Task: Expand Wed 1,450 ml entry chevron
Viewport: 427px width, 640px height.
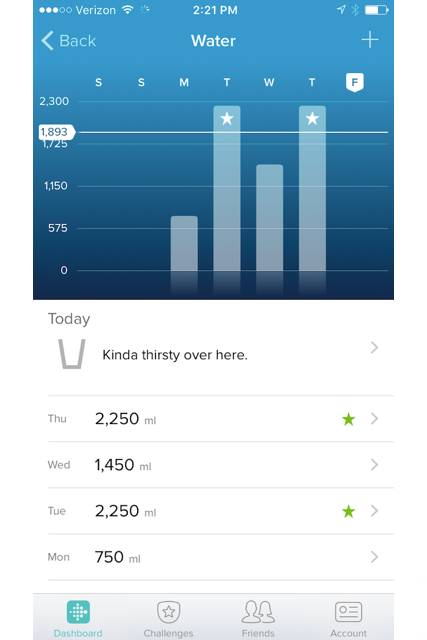Action: click(374, 464)
